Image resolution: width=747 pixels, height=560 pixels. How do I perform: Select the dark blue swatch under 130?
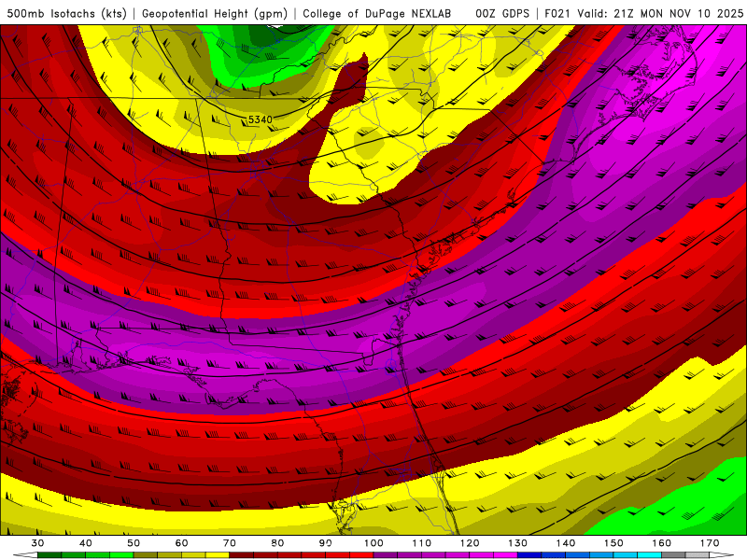[529, 555]
